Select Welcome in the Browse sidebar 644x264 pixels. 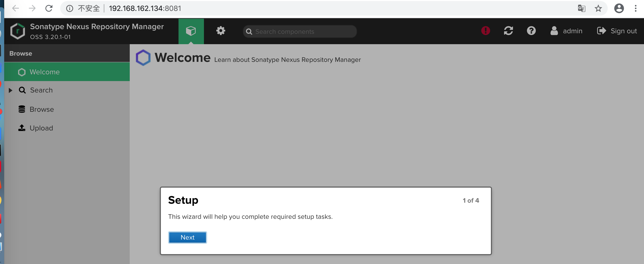tap(67, 72)
